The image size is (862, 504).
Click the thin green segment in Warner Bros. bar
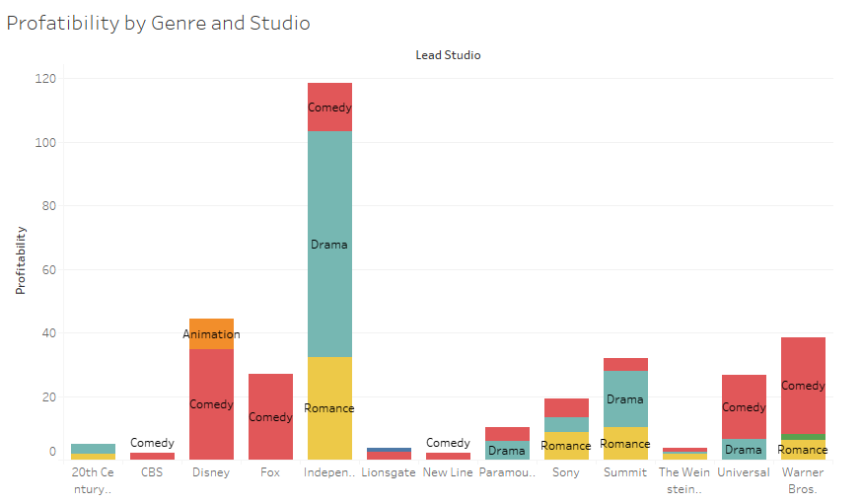tap(803, 437)
